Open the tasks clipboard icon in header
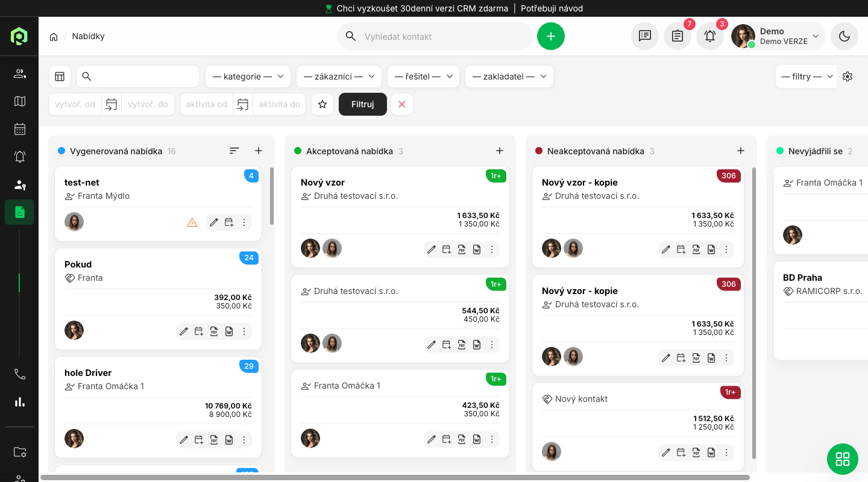This screenshot has width=868, height=482. click(677, 36)
